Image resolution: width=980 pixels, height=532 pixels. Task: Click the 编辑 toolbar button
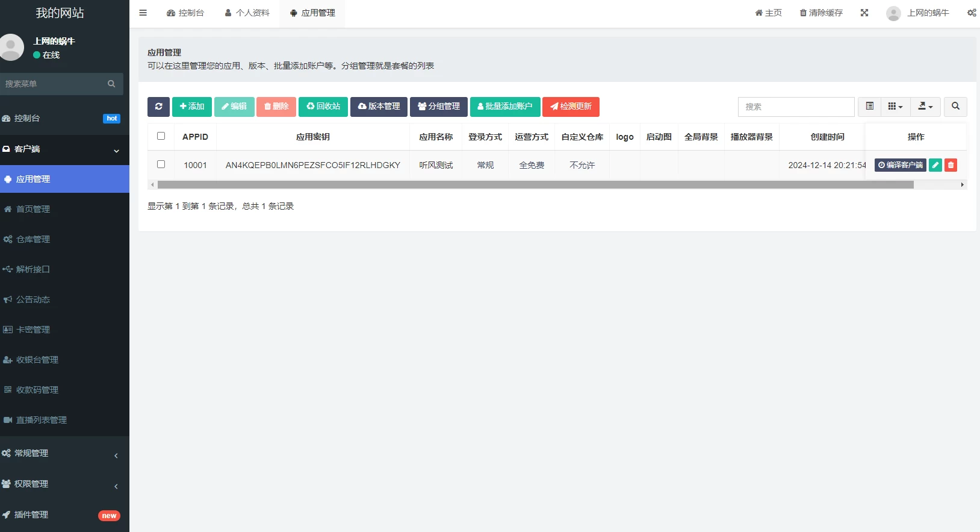tap(234, 107)
